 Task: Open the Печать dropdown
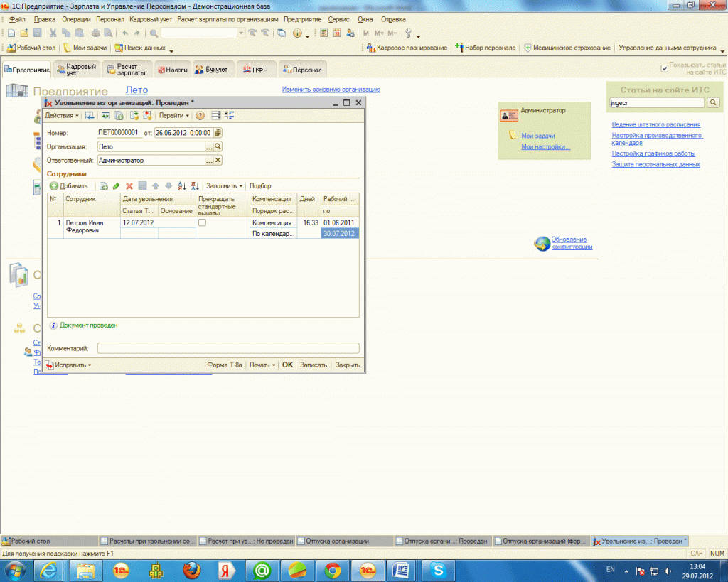262,365
